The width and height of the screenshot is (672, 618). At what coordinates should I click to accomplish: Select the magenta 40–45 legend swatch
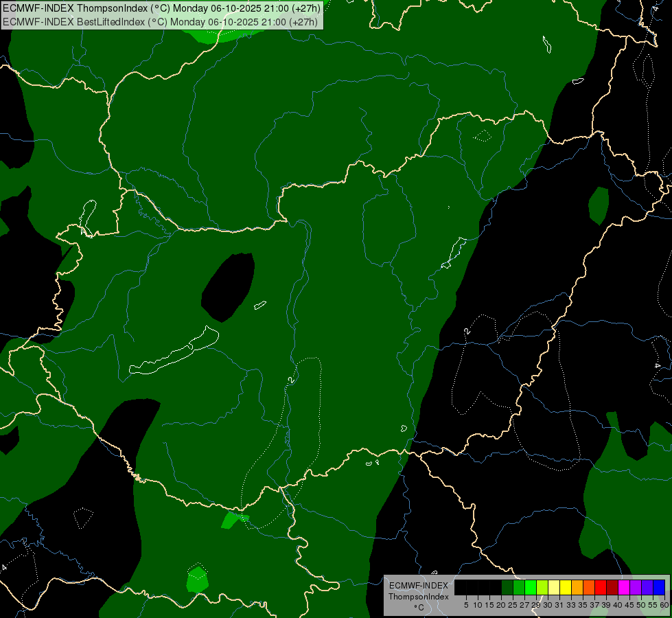coord(624,587)
